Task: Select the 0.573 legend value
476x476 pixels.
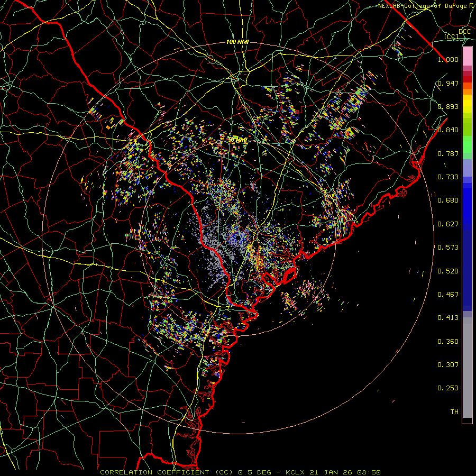Action: coord(448,248)
